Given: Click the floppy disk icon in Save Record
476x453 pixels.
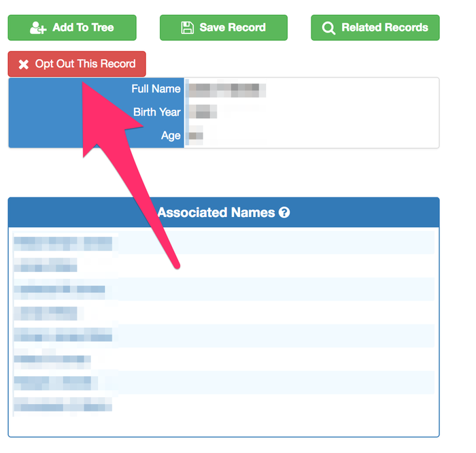Looking at the screenshot, I should point(187,28).
